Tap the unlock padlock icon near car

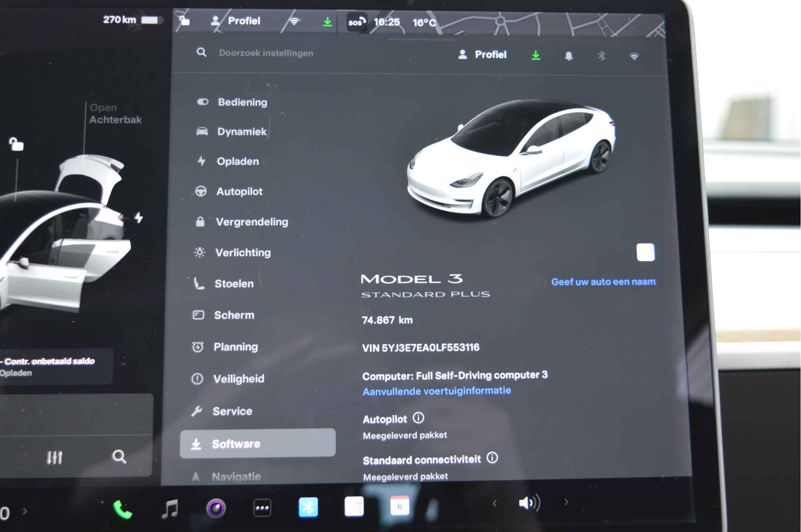tap(16, 144)
